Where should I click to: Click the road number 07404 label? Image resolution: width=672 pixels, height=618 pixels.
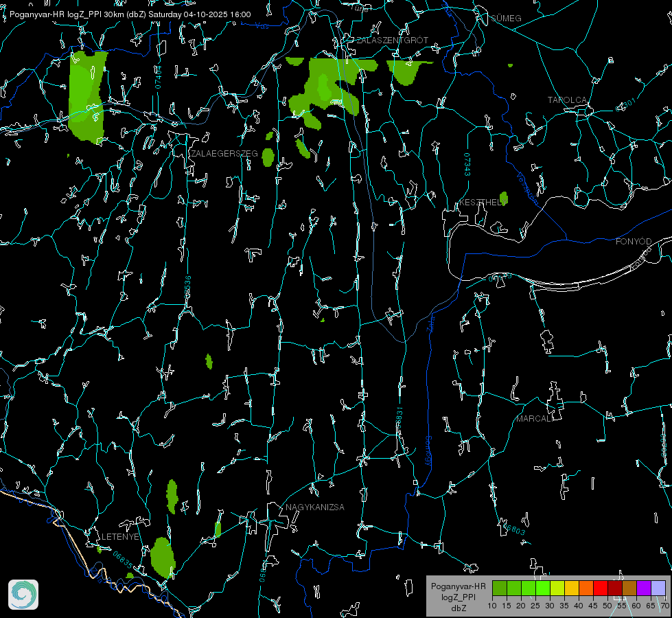click(159, 77)
